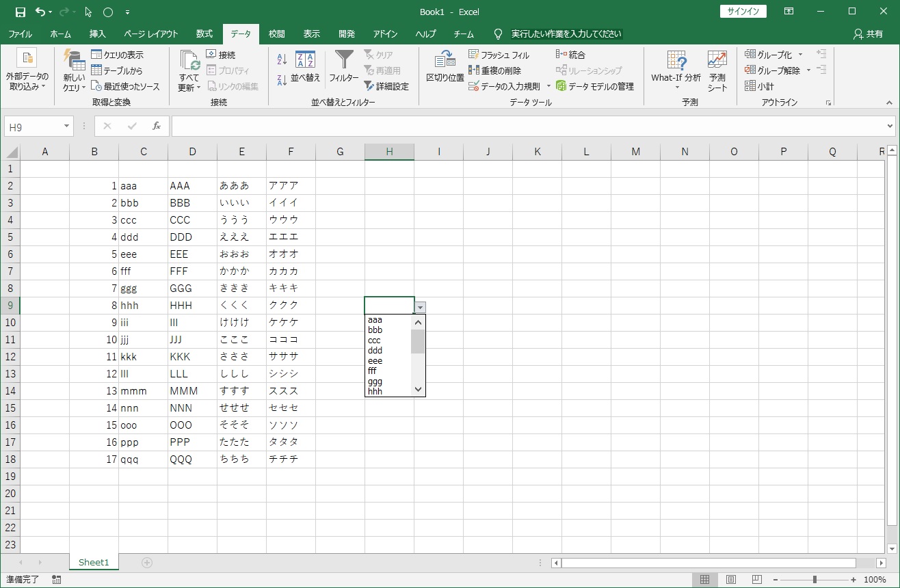900x588 pixels.
Task: Open the Customize Quick Access Toolbar dropdown
Action: pos(128,12)
